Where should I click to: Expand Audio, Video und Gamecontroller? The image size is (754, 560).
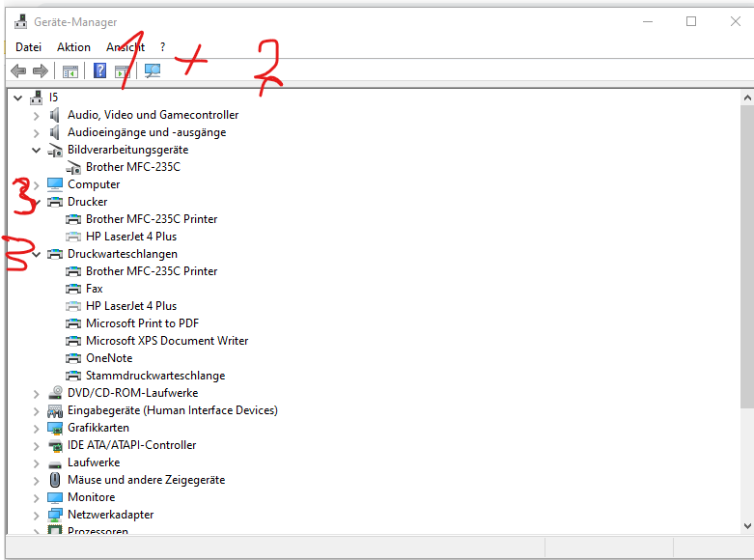pos(36,116)
